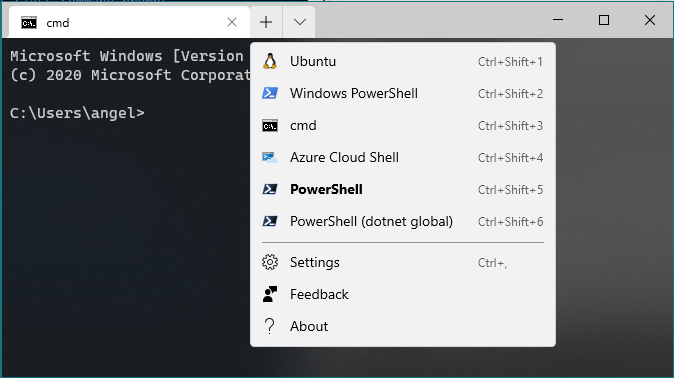Click the About question mark icon
This screenshot has height=378, width=674.
click(x=270, y=326)
